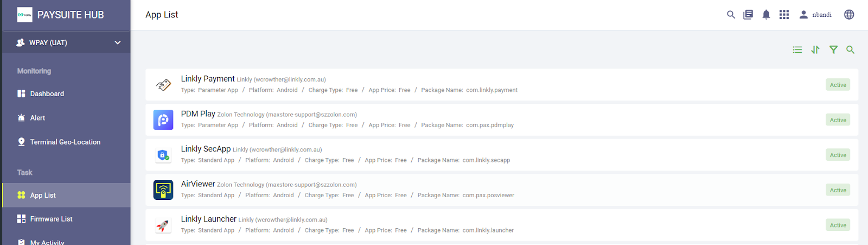Open the Linkly Launcher app title
Image resolution: width=868 pixels, height=245 pixels.
click(209, 219)
